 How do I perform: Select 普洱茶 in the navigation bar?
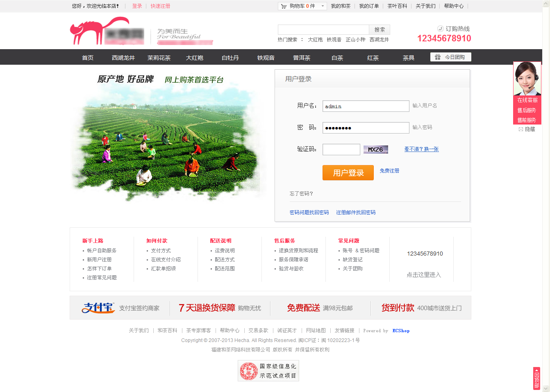302,58
